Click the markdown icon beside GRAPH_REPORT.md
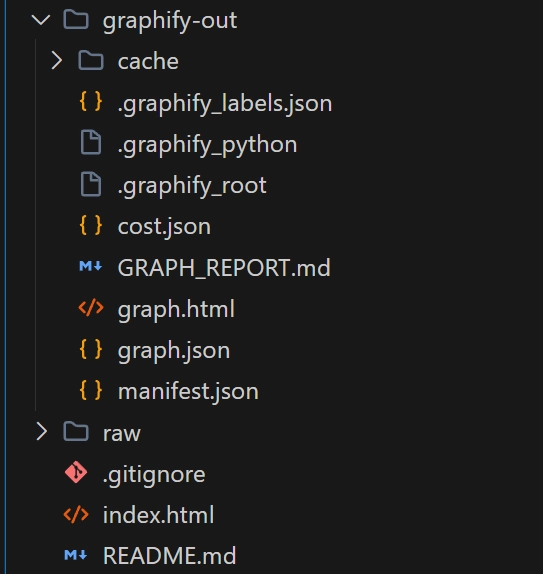 (x=91, y=266)
